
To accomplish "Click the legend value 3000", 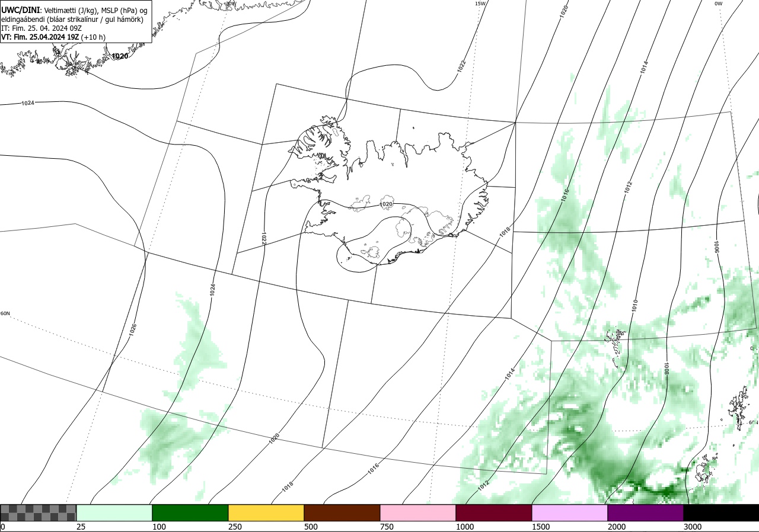I will [693, 527].
